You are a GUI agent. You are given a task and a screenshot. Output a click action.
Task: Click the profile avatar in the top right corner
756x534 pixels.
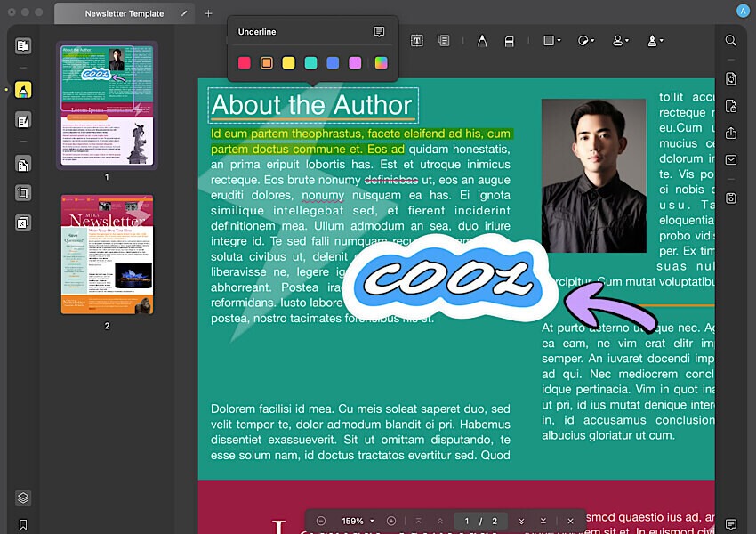point(741,10)
